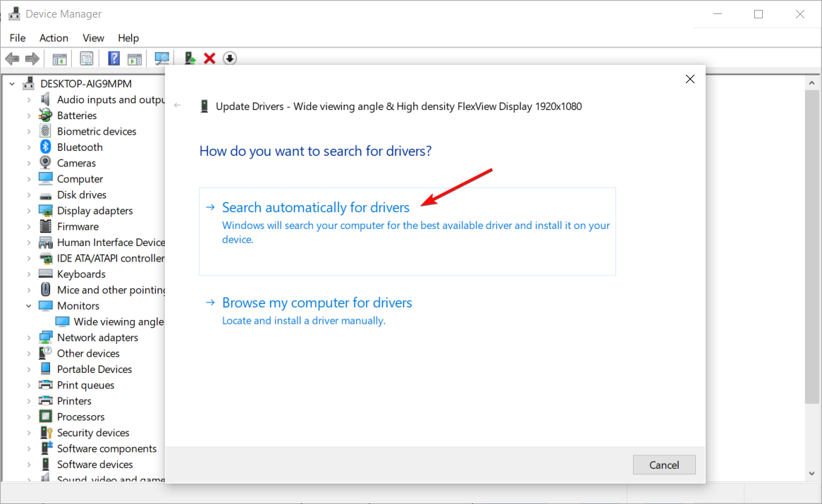Click the DESKTOP-AIG9MPM computer name
Image resolution: width=822 pixels, height=504 pixels.
coord(86,84)
